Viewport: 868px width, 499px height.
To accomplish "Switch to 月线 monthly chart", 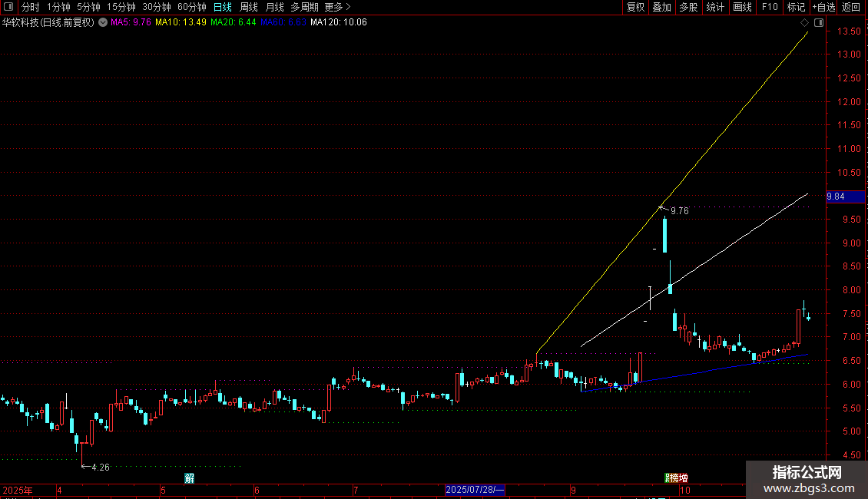I will pos(274,7).
